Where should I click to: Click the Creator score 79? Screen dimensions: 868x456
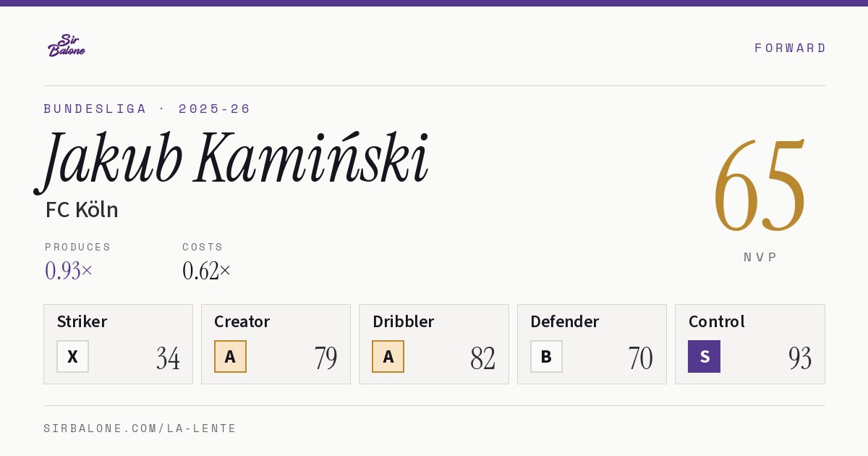(x=325, y=358)
